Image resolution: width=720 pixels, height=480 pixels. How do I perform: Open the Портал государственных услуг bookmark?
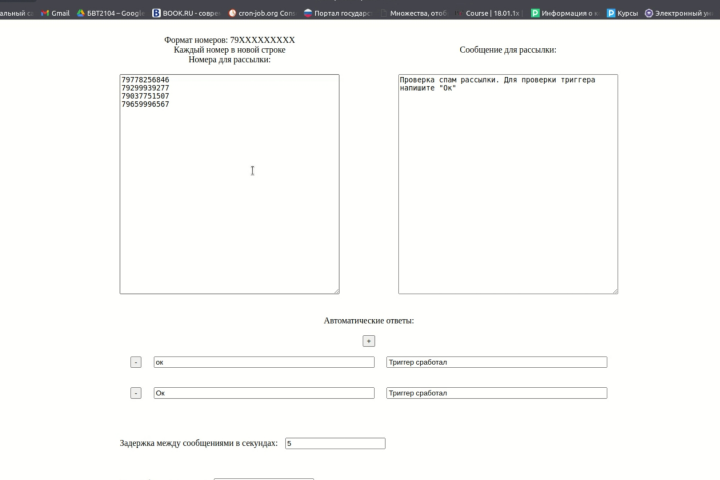338,13
